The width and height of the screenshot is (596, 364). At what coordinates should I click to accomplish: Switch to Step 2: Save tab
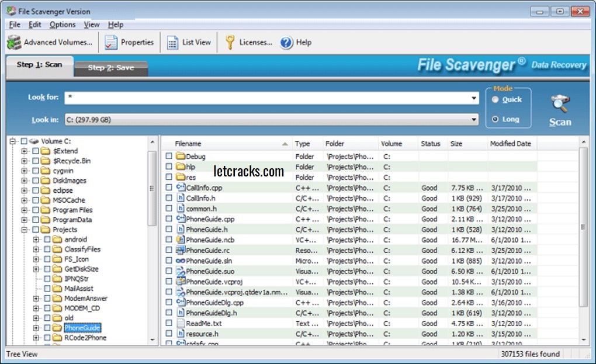click(x=110, y=68)
